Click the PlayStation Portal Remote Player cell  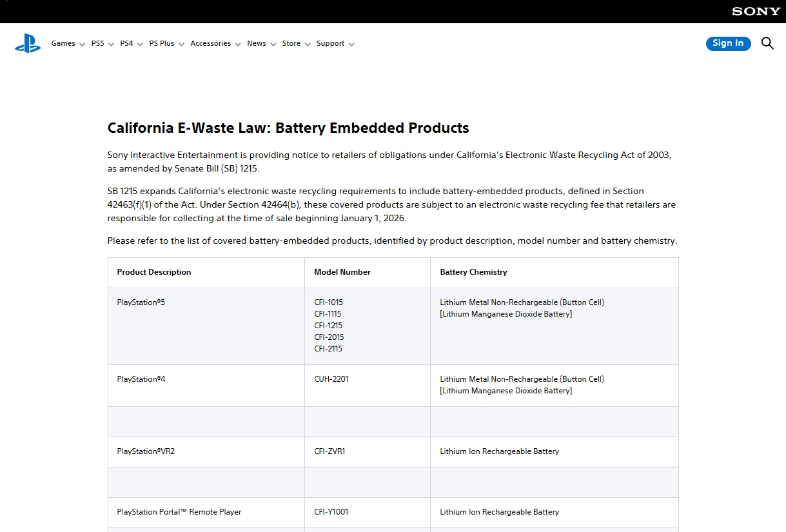179,512
